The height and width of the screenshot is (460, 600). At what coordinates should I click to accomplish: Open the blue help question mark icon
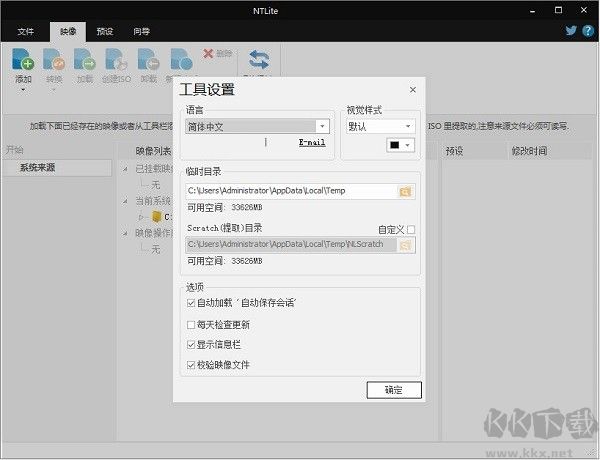click(588, 31)
